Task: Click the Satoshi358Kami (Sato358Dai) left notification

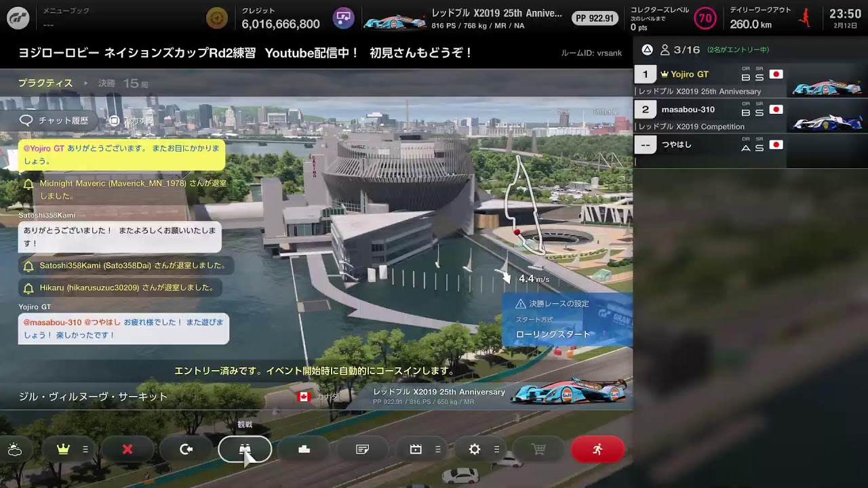Action: (x=126, y=266)
